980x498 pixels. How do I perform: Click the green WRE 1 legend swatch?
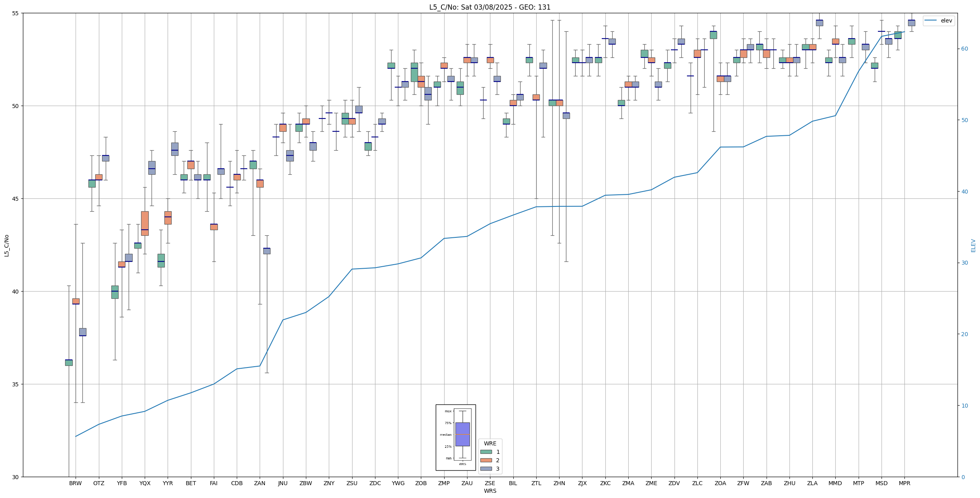[486, 452]
